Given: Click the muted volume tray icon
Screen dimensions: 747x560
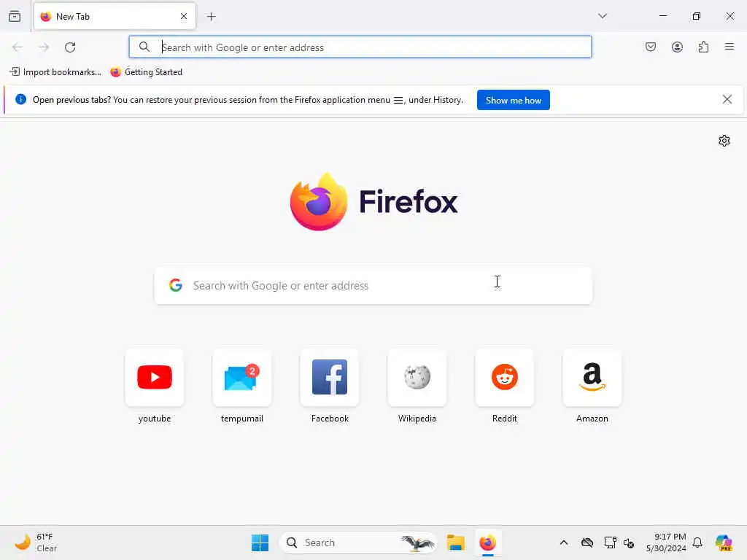Looking at the screenshot, I should [629, 542].
